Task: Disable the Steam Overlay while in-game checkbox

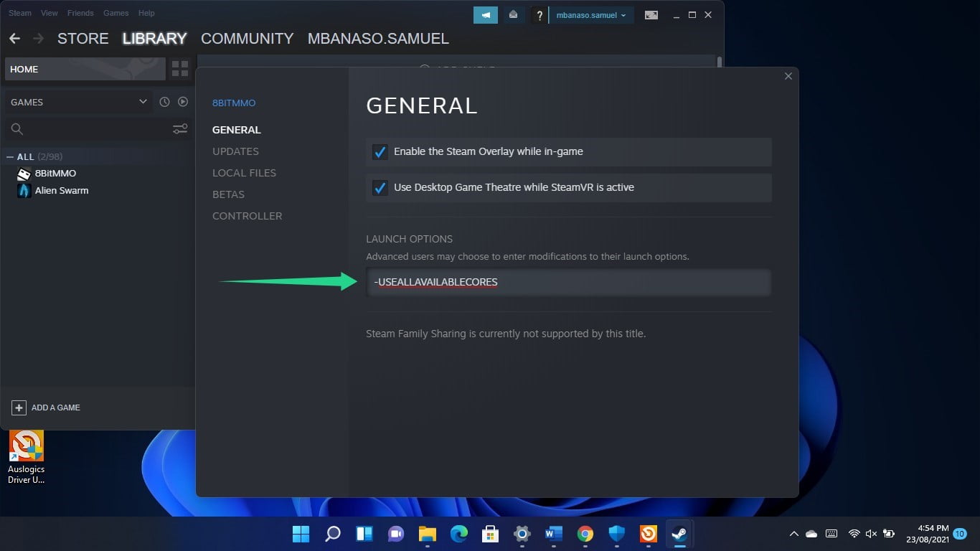Action: coord(380,151)
